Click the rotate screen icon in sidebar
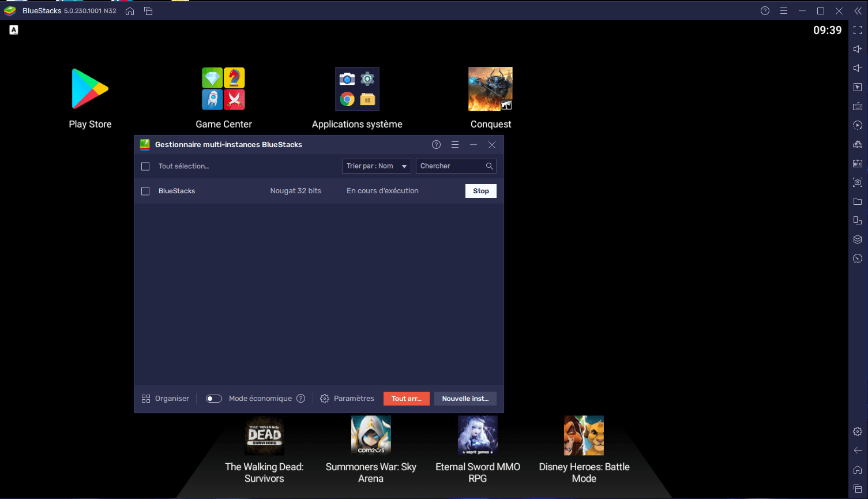 (x=858, y=220)
